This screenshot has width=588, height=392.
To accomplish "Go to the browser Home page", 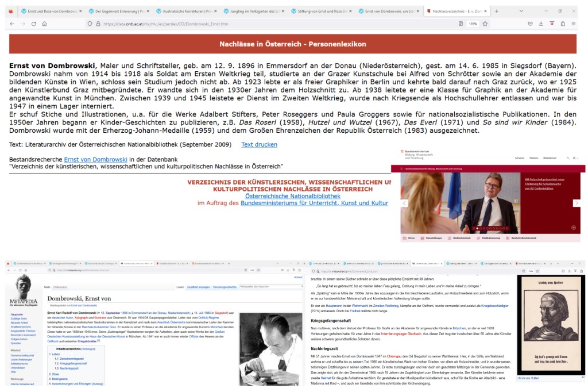I will pyautogui.click(x=45, y=24).
